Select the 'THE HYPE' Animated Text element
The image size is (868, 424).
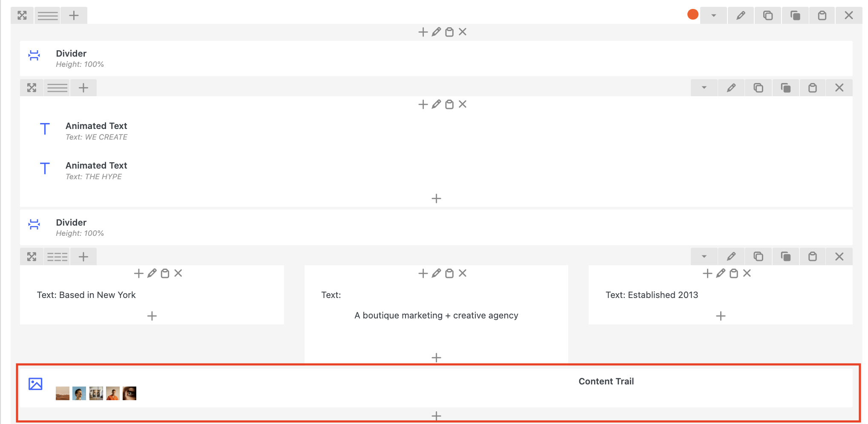tap(96, 170)
